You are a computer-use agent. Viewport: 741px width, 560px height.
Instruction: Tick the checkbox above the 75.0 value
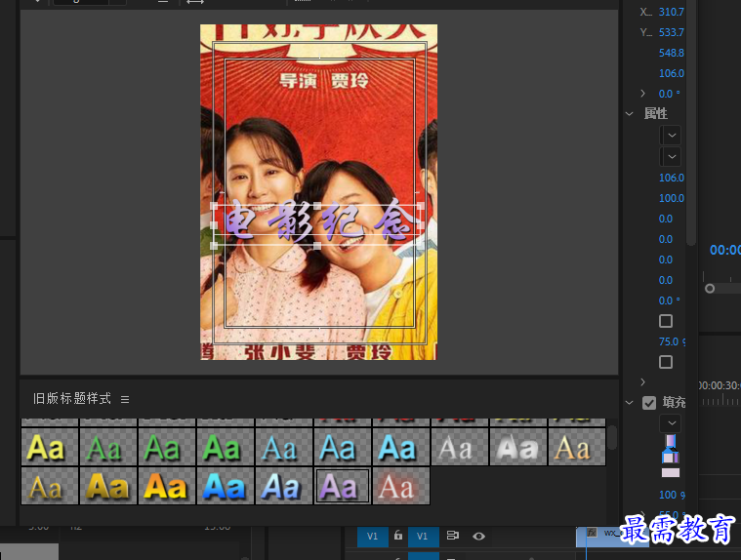[666, 321]
